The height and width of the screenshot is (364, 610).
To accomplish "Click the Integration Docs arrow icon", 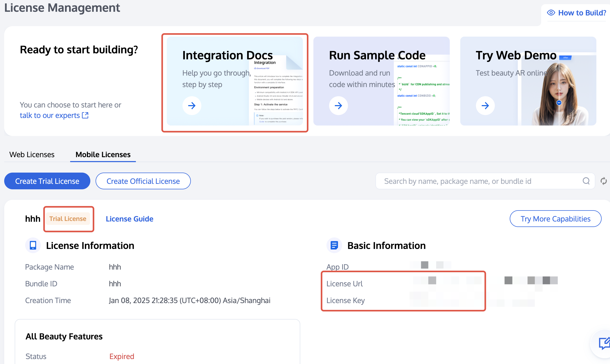I will coord(192,106).
